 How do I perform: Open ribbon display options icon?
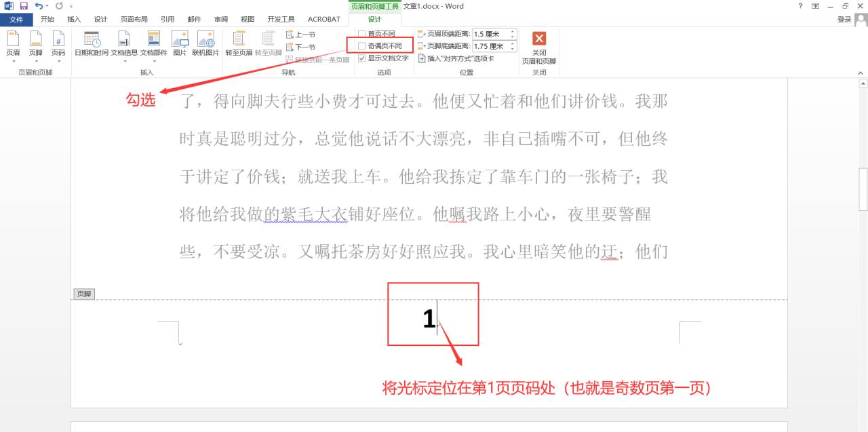click(x=816, y=5)
